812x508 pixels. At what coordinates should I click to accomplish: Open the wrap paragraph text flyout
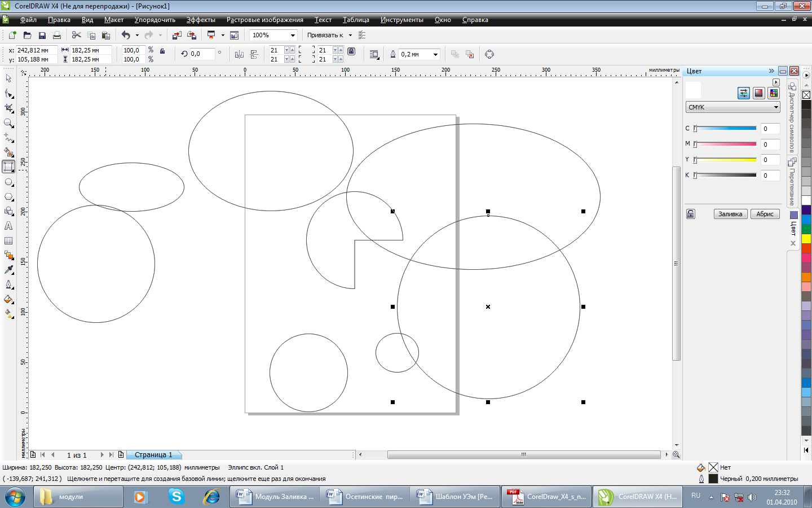click(x=374, y=54)
